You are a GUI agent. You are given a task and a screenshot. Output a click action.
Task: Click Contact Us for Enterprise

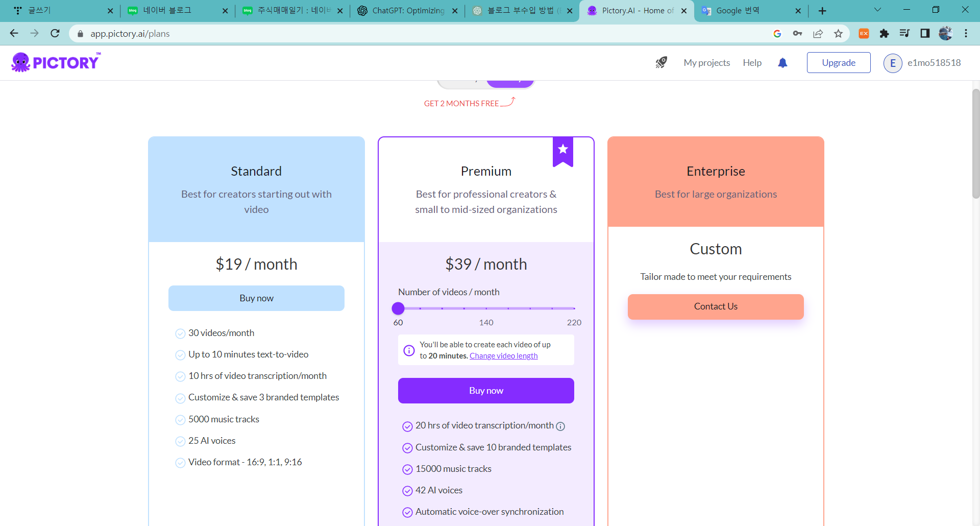click(x=716, y=306)
